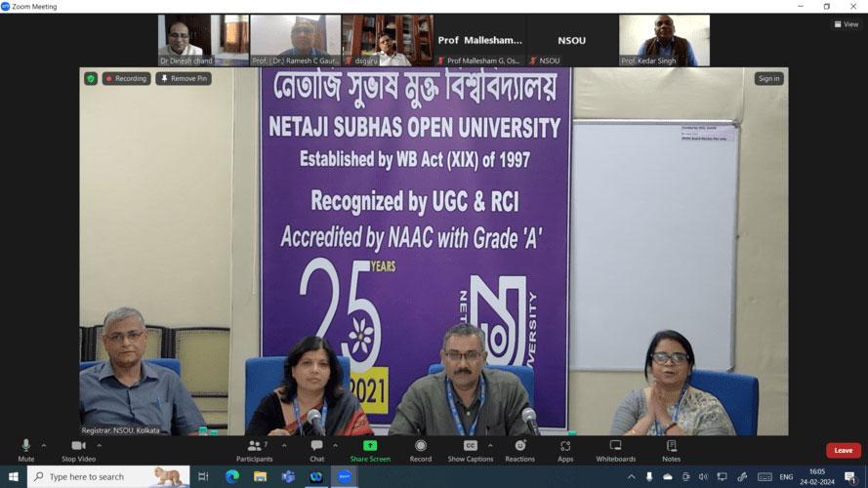Start Share Screen

click(370, 450)
